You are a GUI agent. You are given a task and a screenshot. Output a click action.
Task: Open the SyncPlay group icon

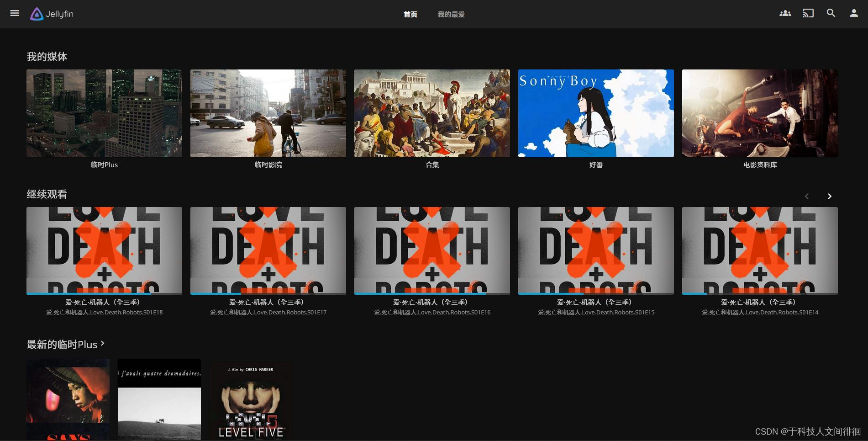785,13
